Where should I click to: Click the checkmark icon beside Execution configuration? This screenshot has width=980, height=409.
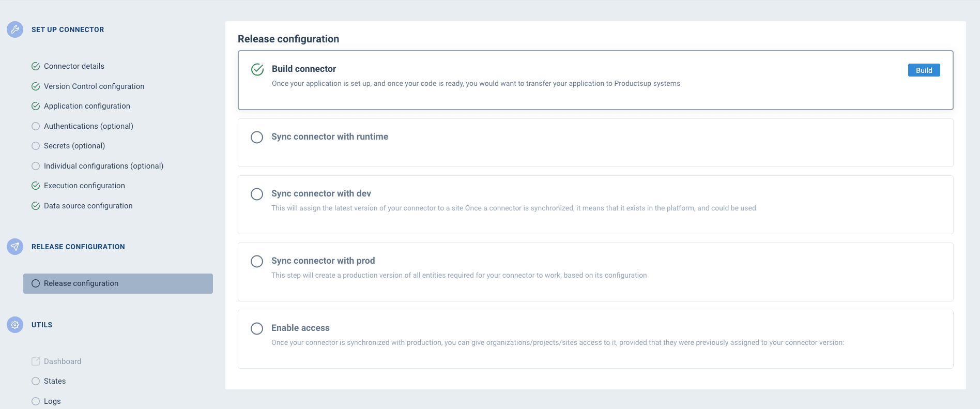coord(36,185)
